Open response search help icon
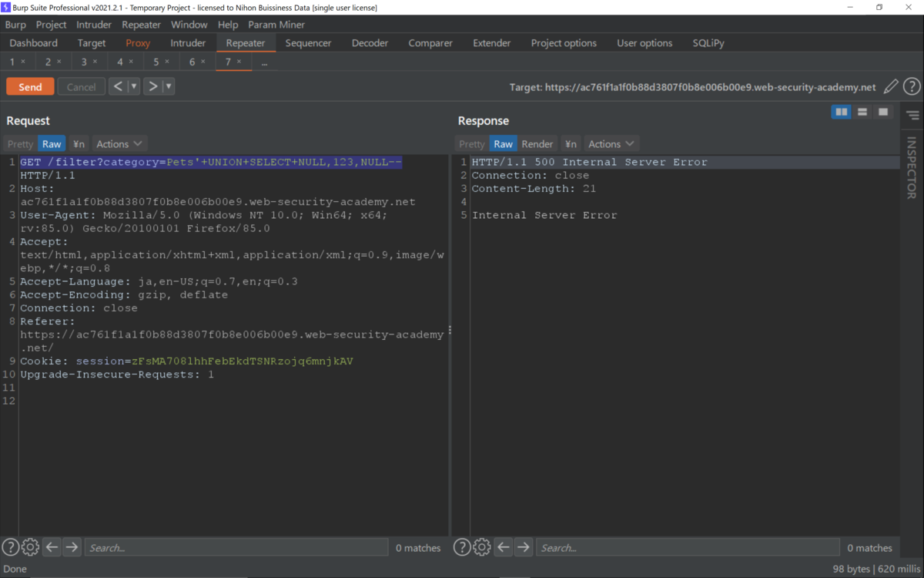The width and height of the screenshot is (924, 578). pyautogui.click(x=461, y=547)
